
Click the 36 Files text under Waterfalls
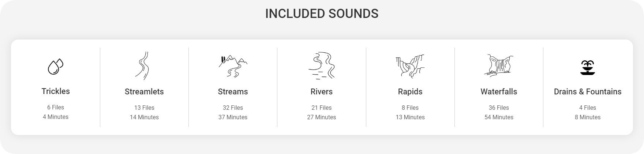[x=499, y=108]
